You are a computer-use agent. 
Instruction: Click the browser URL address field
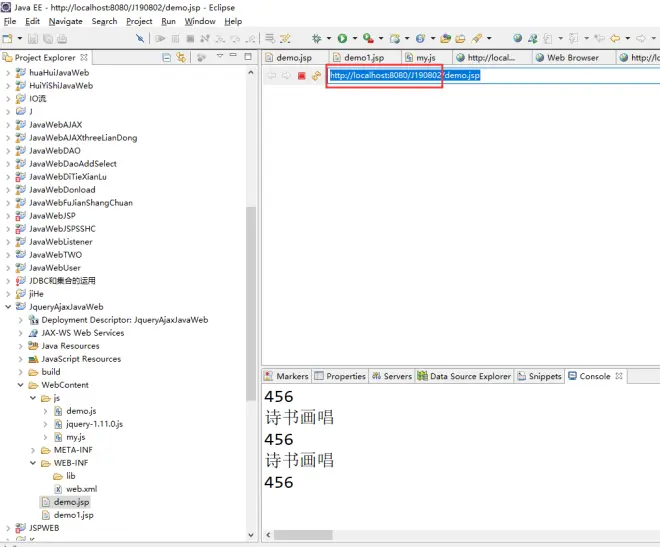[x=493, y=76]
